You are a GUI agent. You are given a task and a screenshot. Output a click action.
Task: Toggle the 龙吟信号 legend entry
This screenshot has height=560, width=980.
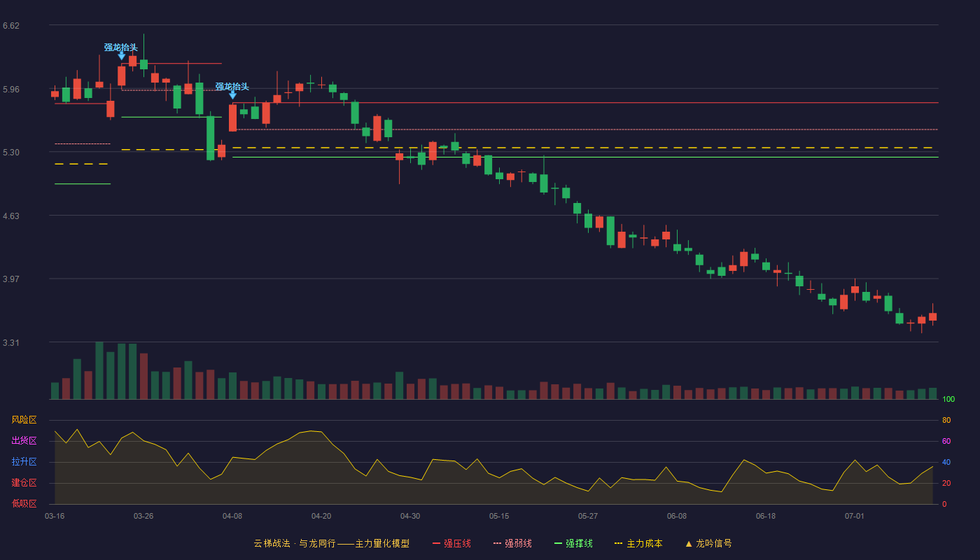coord(708,543)
